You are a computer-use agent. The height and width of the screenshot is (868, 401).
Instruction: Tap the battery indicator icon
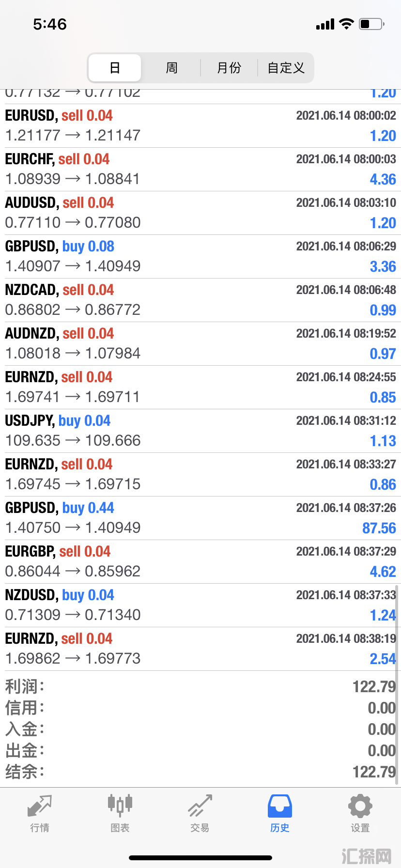pos(371,24)
